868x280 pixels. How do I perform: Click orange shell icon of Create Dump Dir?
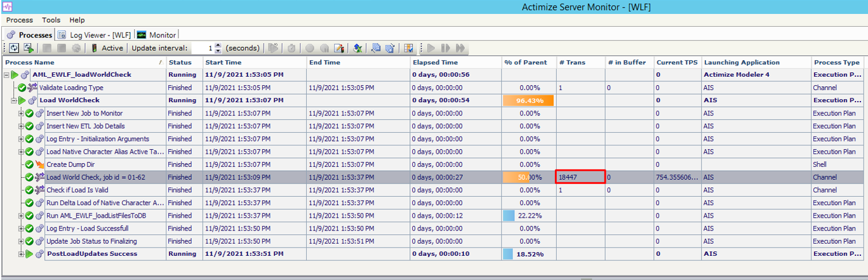[x=39, y=164]
